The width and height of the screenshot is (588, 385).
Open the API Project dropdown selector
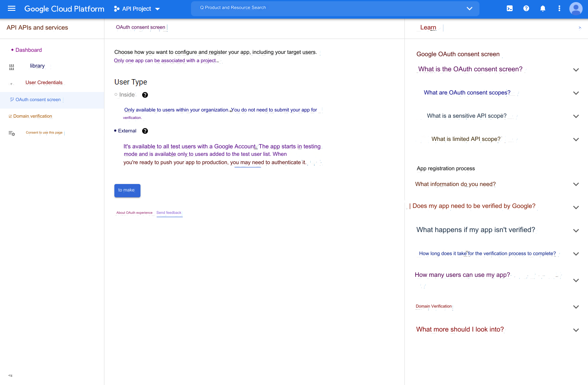[137, 9]
